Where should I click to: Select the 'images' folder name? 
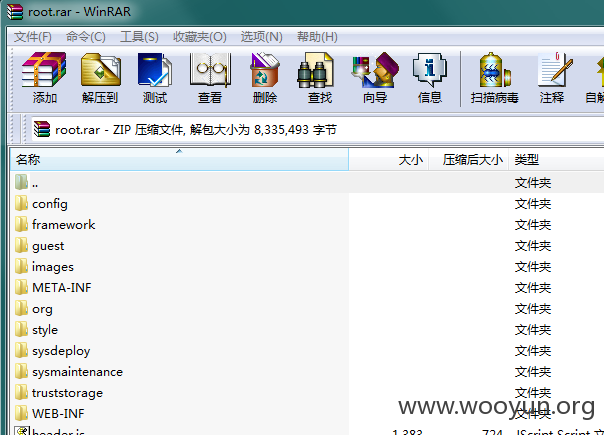[x=53, y=267]
